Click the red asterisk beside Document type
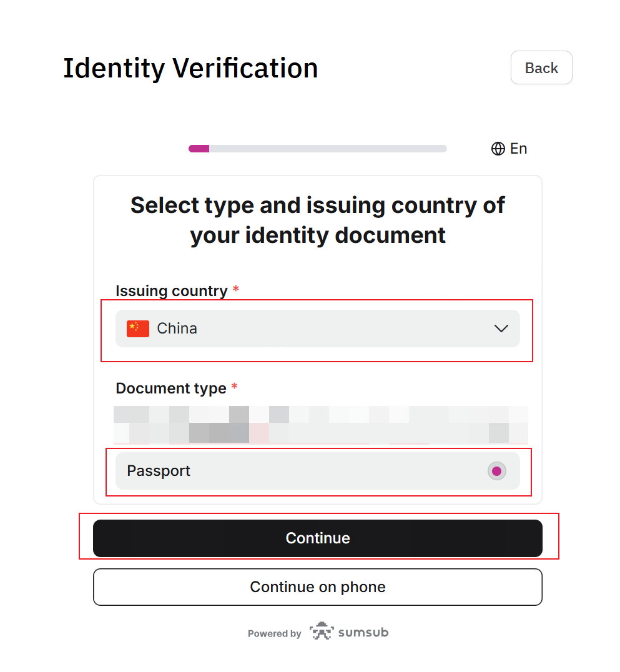The image size is (620, 672). click(234, 387)
